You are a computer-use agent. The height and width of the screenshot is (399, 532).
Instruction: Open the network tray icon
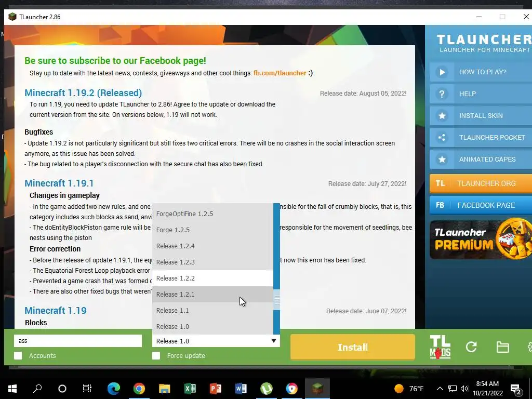pos(453,389)
